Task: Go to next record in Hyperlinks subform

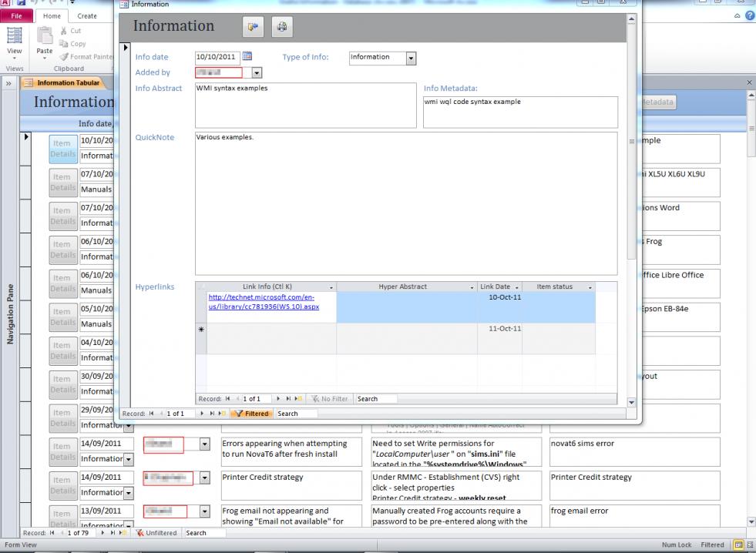Action: pos(278,399)
